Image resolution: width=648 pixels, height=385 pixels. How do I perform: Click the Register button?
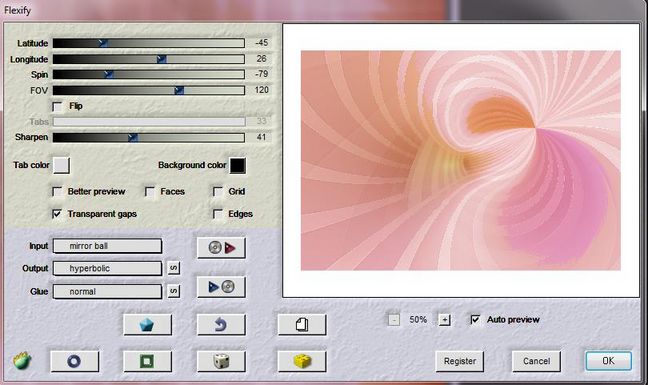[460, 361]
